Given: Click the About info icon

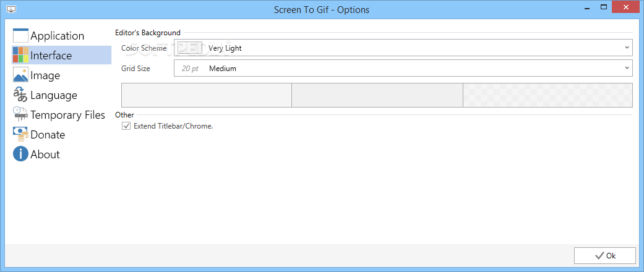Looking at the screenshot, I should [x=20, y=154].
